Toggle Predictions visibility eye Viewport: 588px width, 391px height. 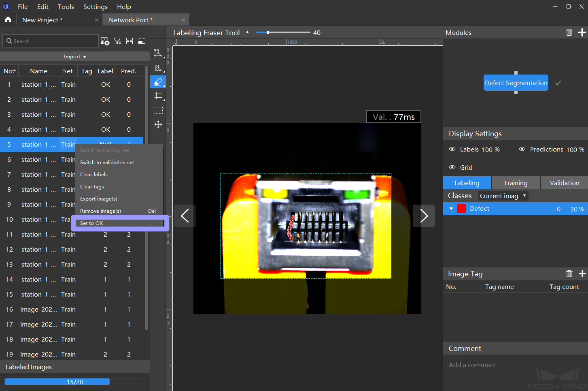coord(522,149)
